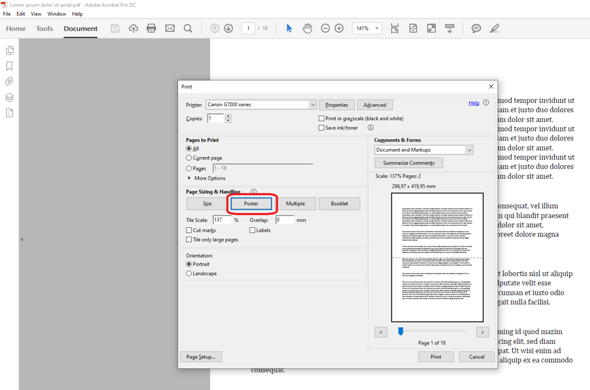This screenshot has height=390, width=590.
Task: Click the Tile Scale input field
Action: pos(222,219)
